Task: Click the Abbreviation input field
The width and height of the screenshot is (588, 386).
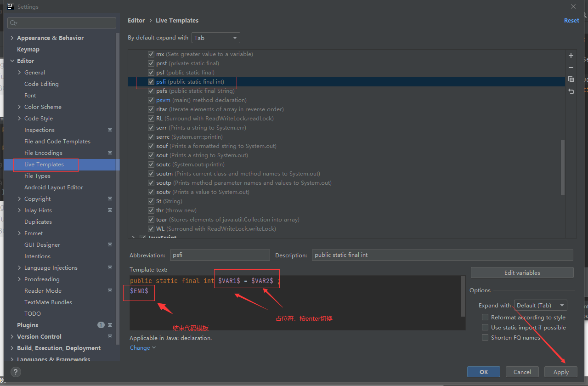Action: coord(220,255)
